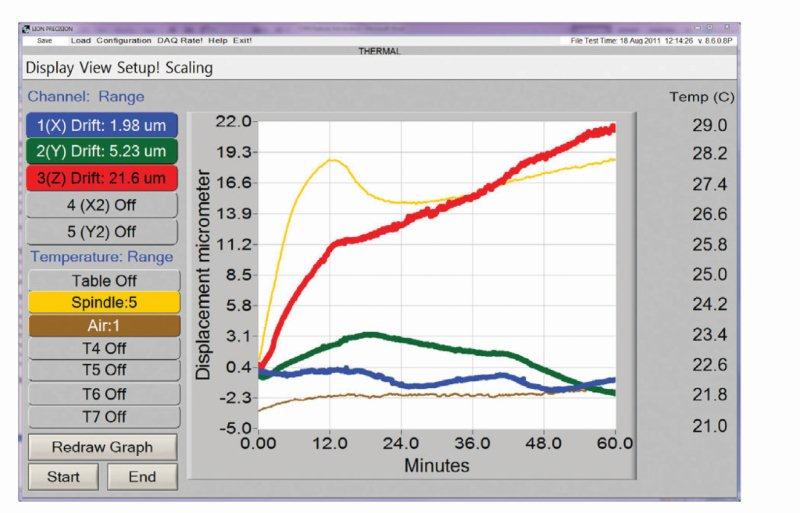Click Exit! in the menu bar
Viewport: 800px width, 513px height.
point(242,40)
